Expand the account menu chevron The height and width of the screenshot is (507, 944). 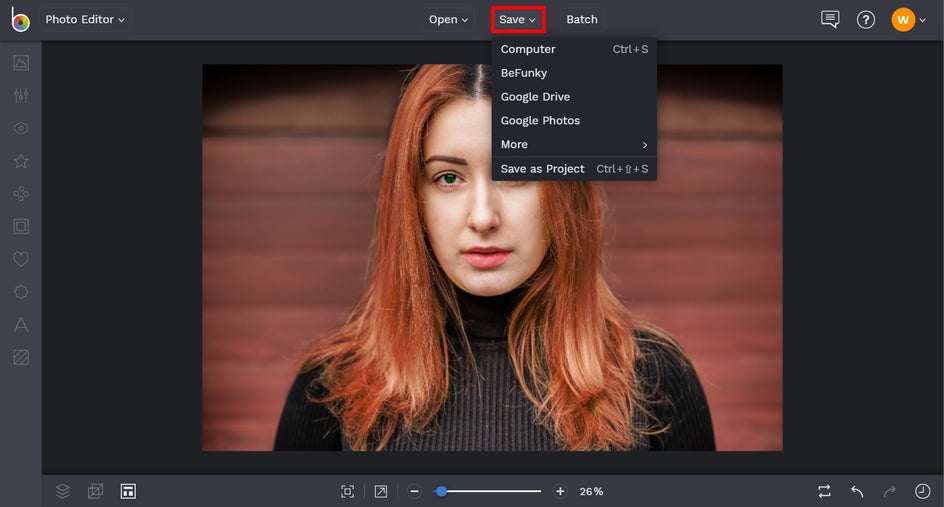coord(922,20)
